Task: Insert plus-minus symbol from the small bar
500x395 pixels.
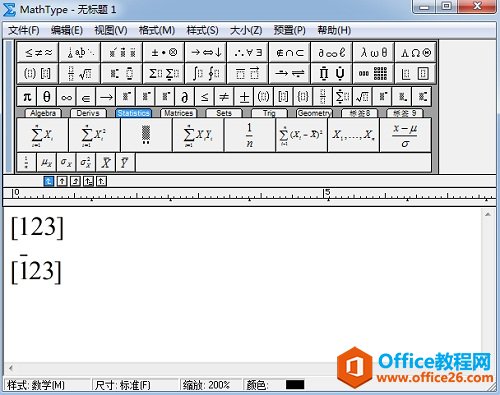Action: coord(244,97)
